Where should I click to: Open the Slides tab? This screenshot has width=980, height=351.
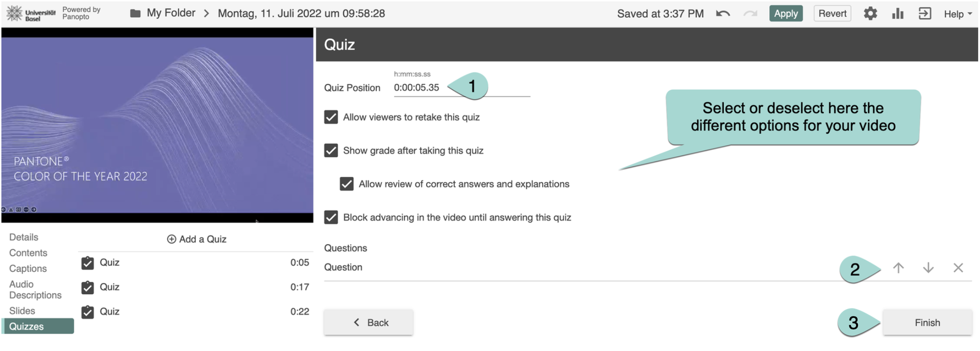point(22,311)
